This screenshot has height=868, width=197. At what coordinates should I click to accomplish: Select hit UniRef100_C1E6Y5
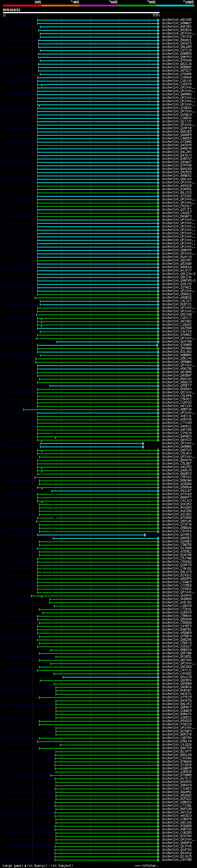[176, 84]
